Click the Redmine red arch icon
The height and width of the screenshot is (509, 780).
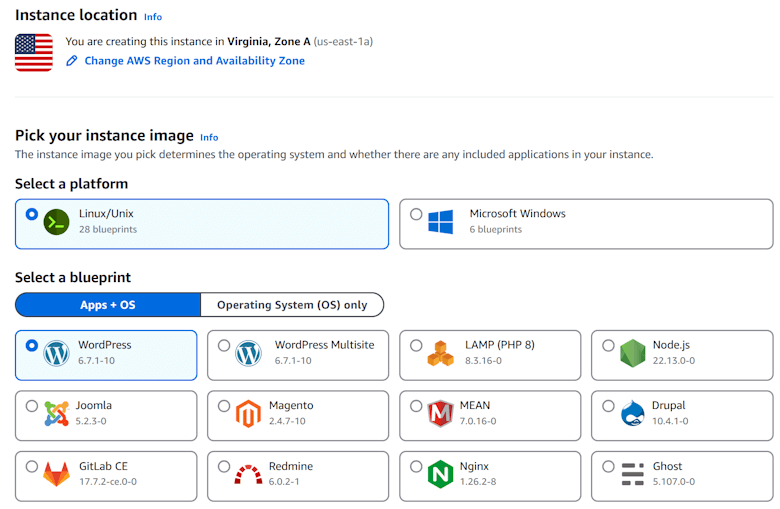point(248,474)
